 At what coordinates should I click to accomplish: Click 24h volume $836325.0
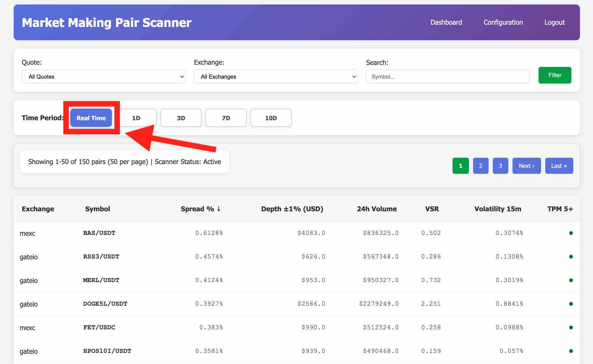[381, 233]
